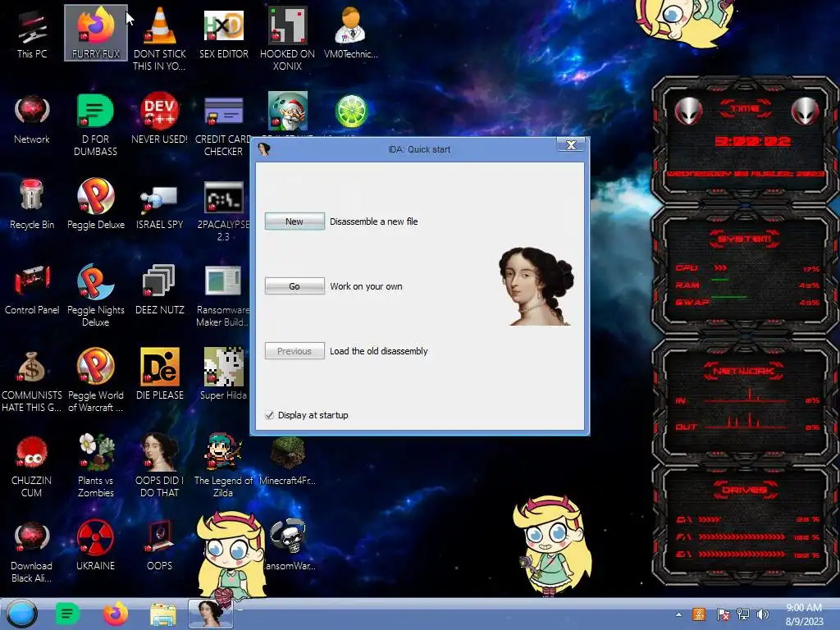The width and height of the screenshot is (840, 630).
Task: Click the Star Butterfly character at bottom right
Action: coord(552,546)
